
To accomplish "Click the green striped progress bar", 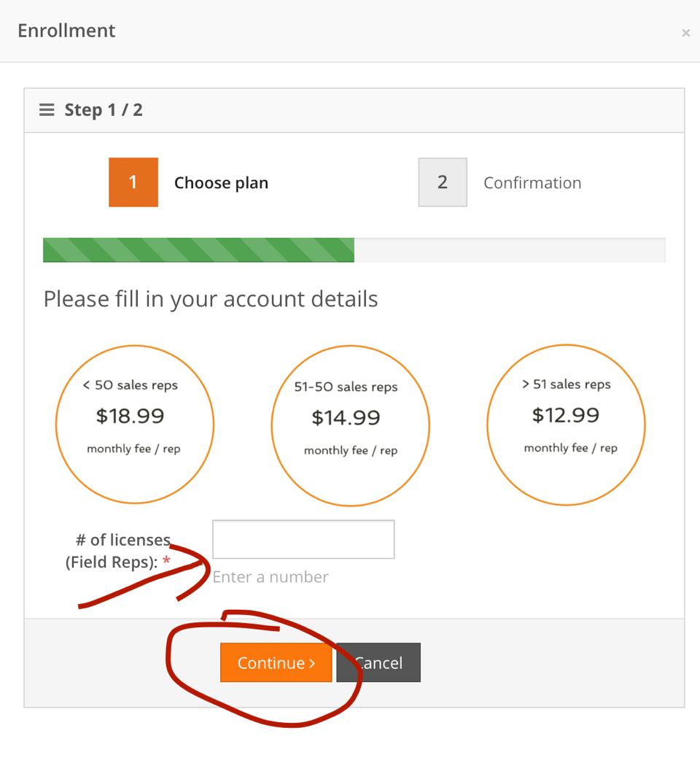I will click(x=198, y=250).
